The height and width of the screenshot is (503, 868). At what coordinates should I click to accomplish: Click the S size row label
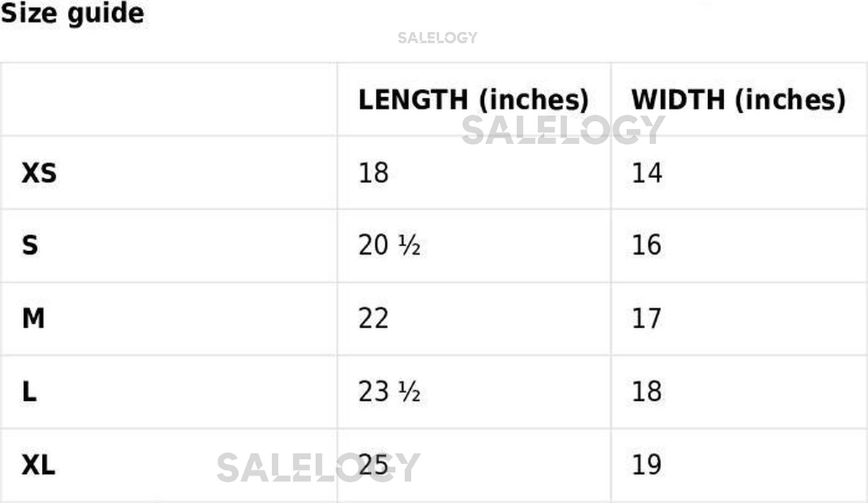(x=30, y=246)
